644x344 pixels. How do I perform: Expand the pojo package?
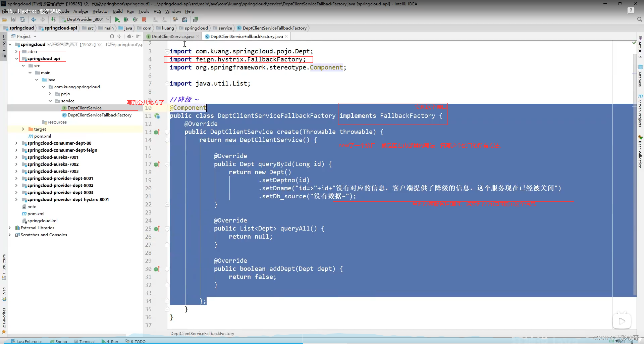click(x=50, y=94)
